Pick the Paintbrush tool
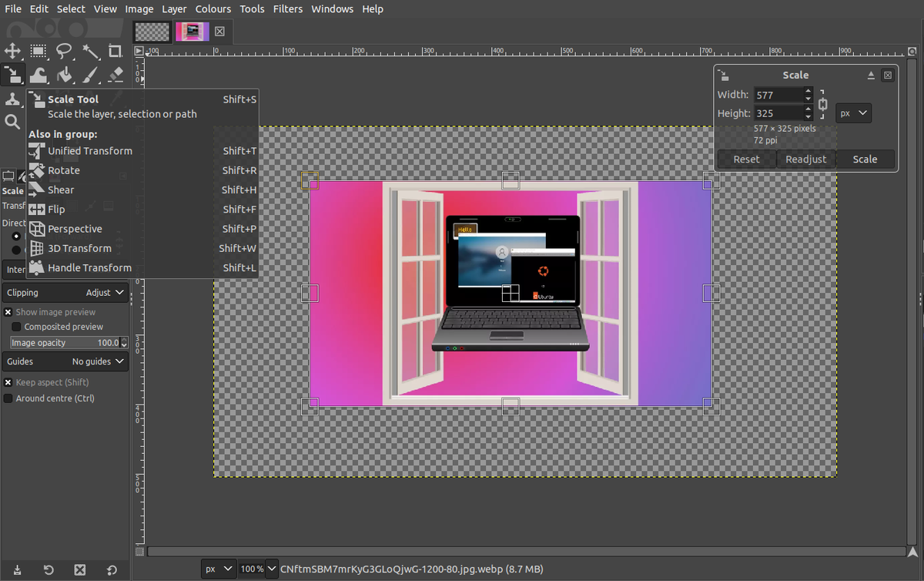This screenshot has width=924, height=581. (x=89, y=75)
